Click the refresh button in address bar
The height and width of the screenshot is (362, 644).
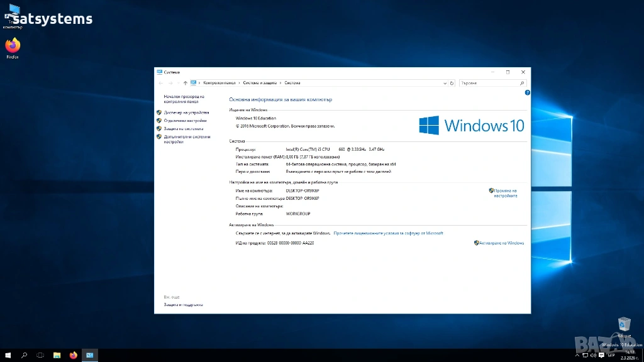tap(452, 83)
